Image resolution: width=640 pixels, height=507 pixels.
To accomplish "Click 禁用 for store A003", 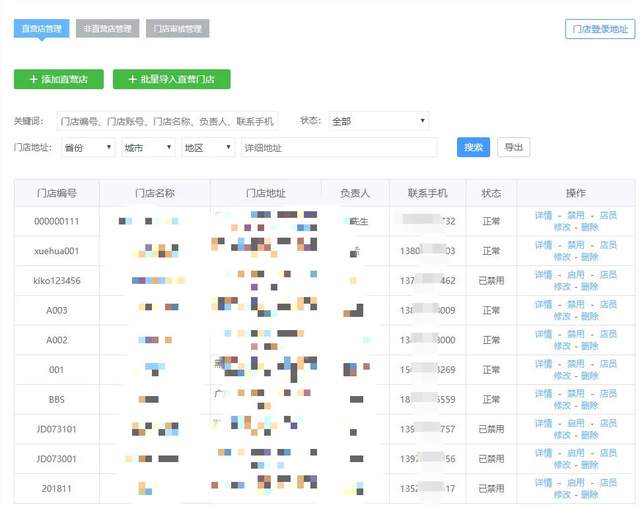I will point(576,305).
